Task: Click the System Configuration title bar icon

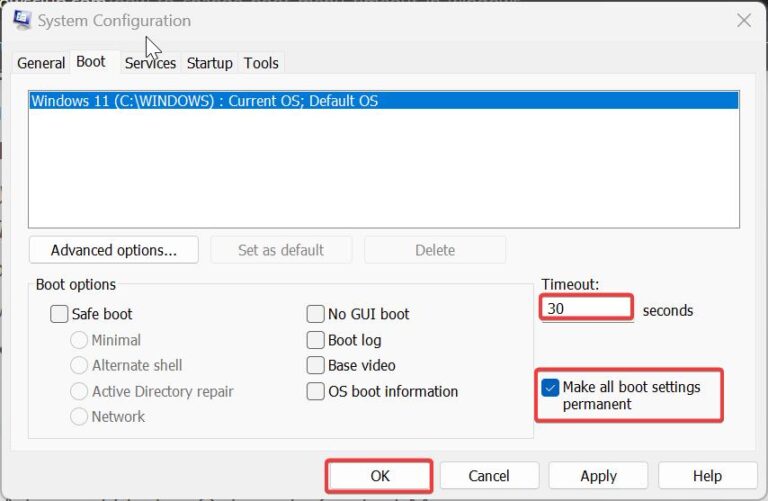Action: 21,20
